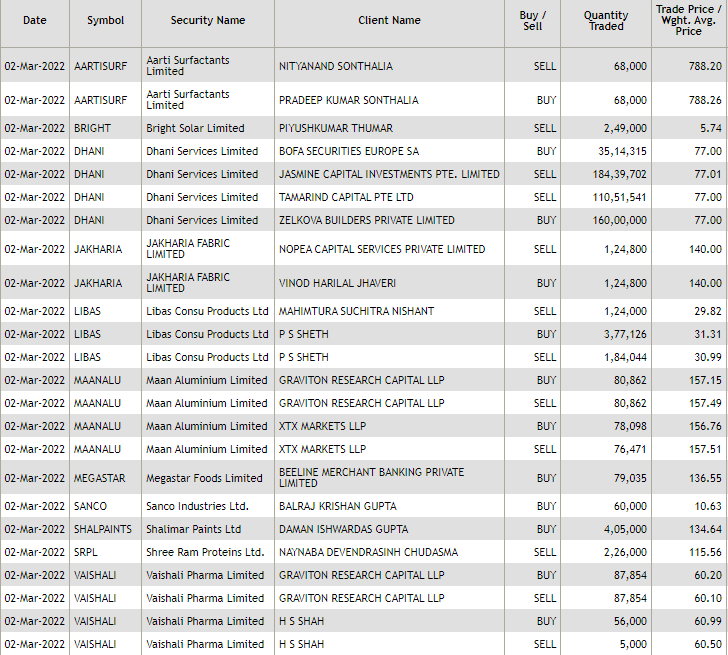
Task: Click the Buy / Sell column header
Action: coord(532,20)
